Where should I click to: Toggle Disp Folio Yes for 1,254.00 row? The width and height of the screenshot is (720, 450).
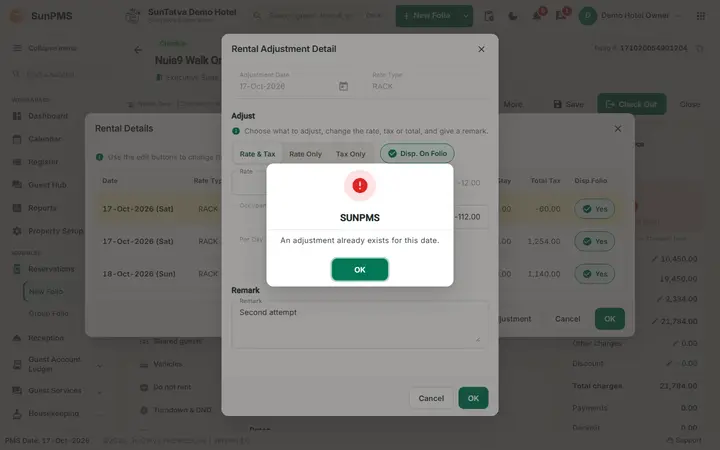tap(595, 241)
